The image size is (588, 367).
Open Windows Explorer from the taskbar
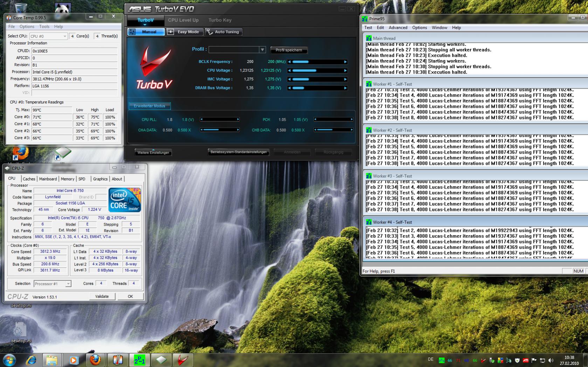52,360
